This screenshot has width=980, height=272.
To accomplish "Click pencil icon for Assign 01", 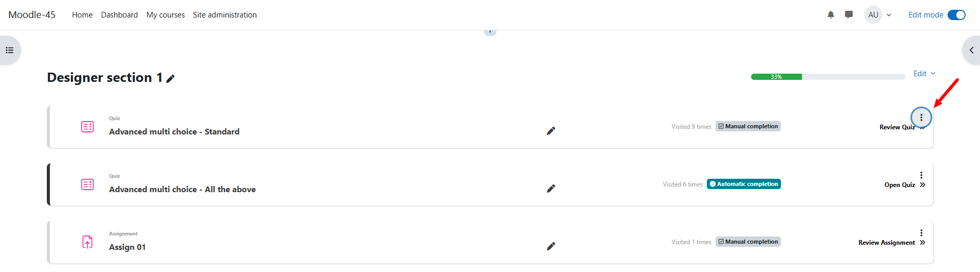I will pyautogui.click(x=551, y=246).
